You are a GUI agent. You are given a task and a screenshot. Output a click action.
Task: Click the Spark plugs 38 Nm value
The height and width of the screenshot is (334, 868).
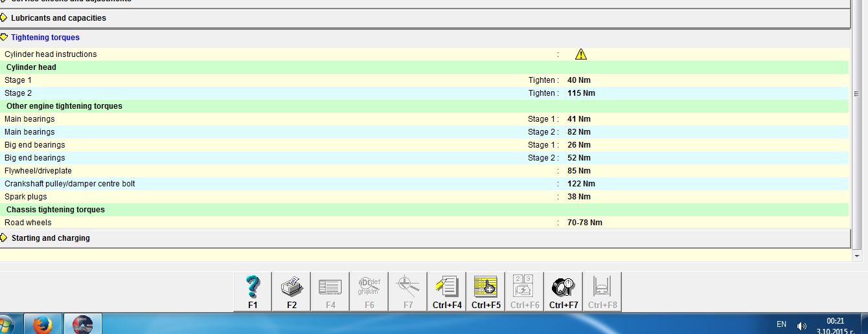point(578,197)
